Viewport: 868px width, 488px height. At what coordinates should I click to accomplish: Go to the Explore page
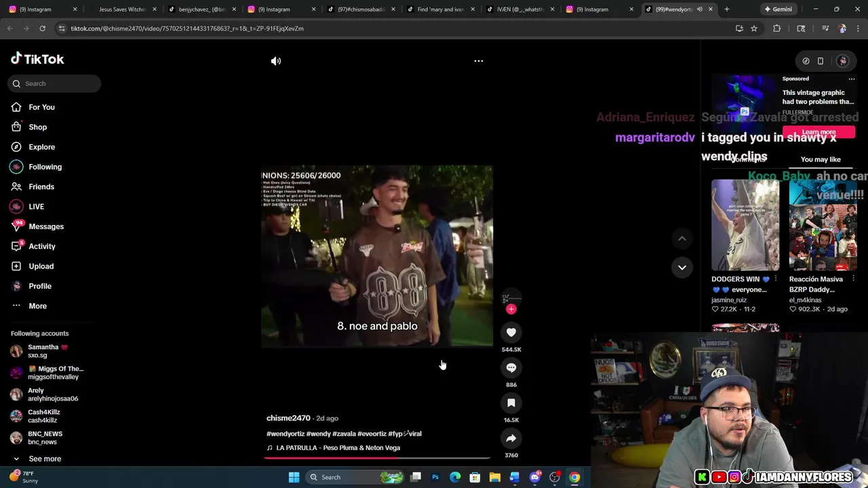click(41, 146)
